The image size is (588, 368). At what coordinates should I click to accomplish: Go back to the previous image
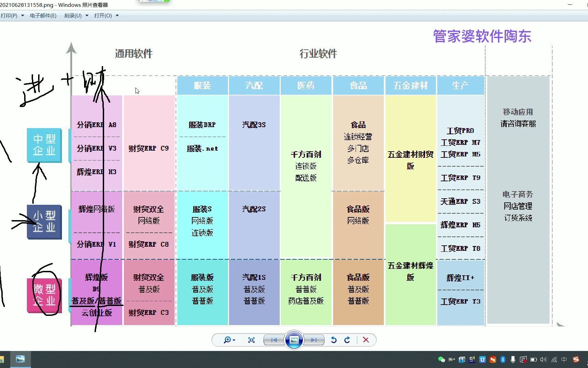point(273,340)
